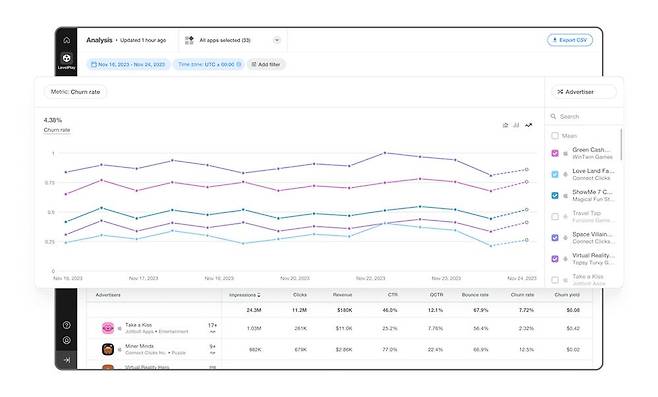
Task: Sort table by Impressions column
Action: pos(245,295)
